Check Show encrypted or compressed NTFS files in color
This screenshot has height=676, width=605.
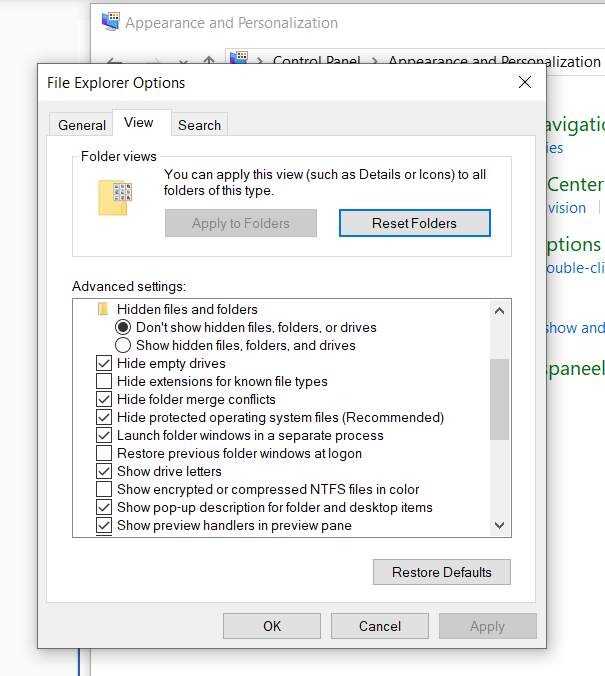[x=104, y=489]
